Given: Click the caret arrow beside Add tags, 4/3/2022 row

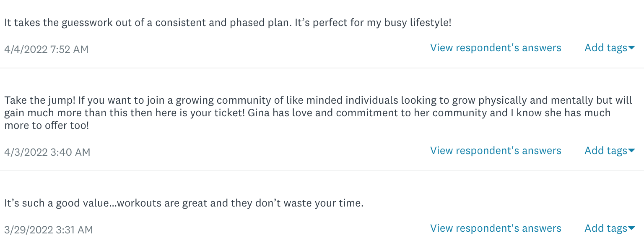Looking at the screenshot, I should tap(632, 151).
